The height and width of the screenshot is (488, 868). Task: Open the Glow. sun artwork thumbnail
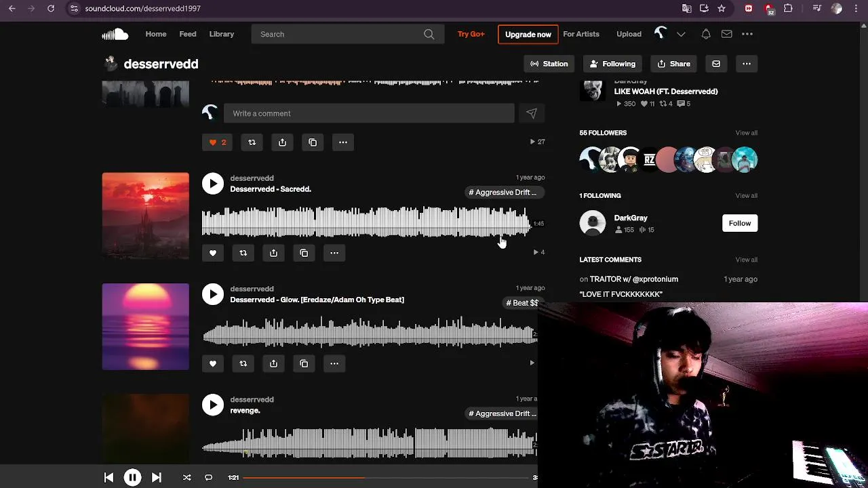pyautogui.click(x=146, y=327)
